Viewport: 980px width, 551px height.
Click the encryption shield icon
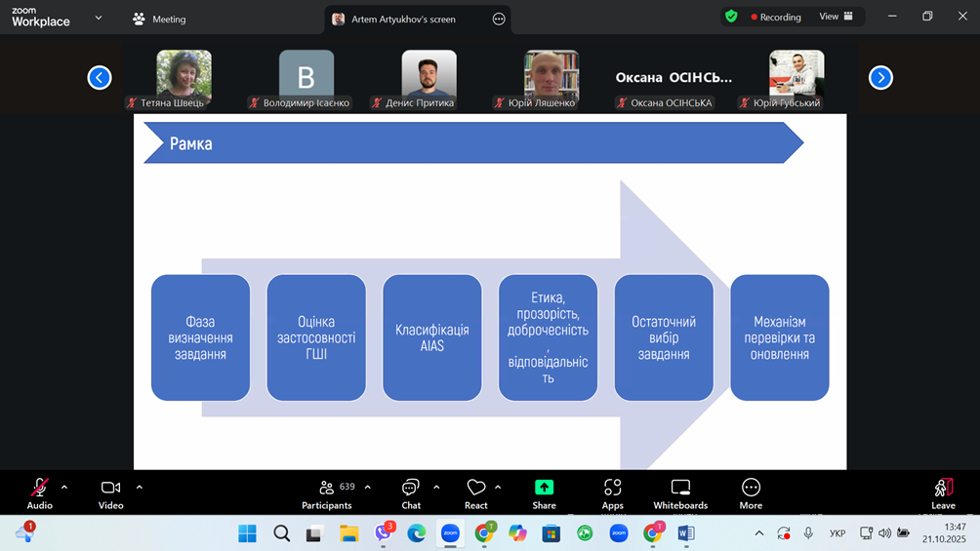coord(731,17)
